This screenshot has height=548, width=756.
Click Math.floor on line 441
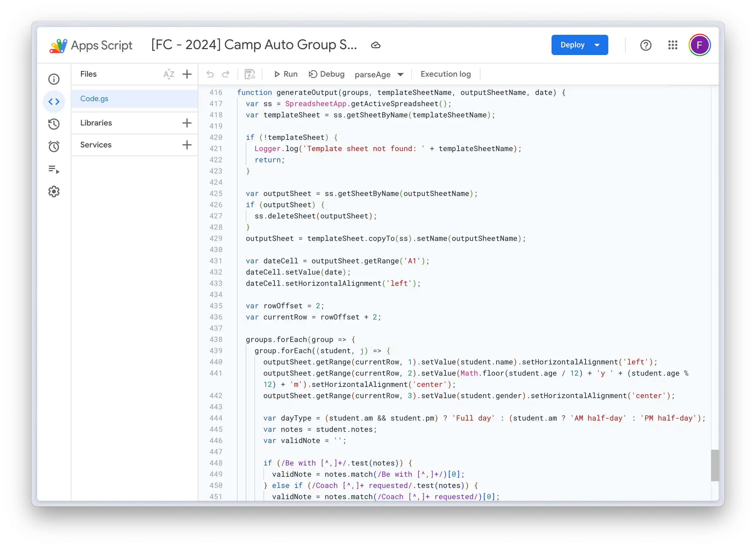482,373
